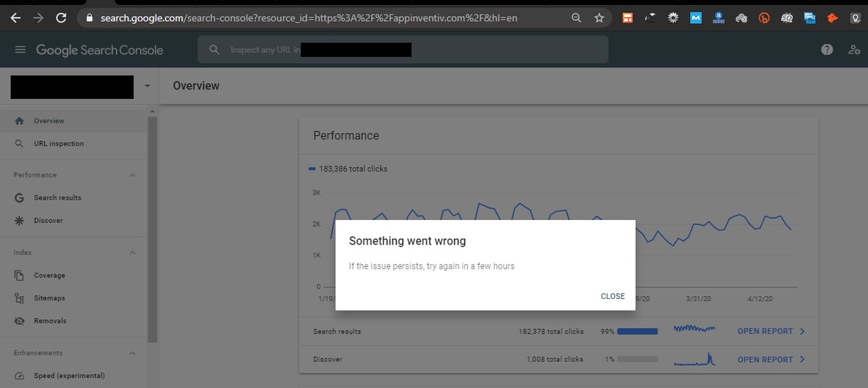Viewport: 868px width, 388px height.
Task: Click the Bitly orange b extension icon
Action: pos(764,17)
